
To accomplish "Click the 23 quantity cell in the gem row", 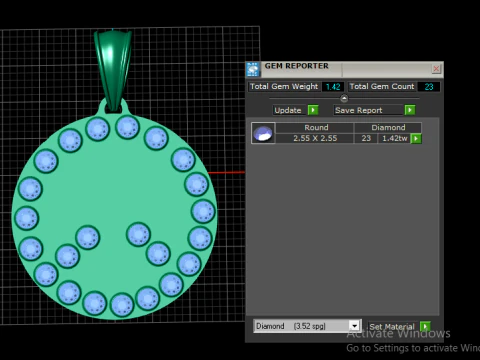I will click(366, 138).
